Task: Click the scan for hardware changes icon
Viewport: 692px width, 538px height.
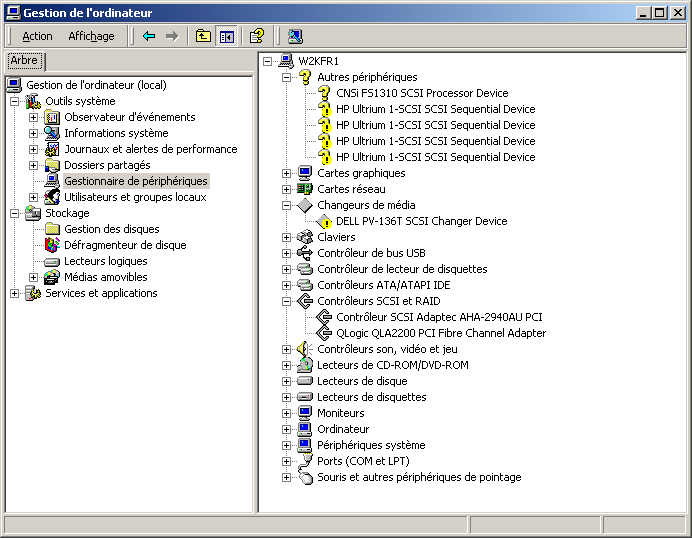Action: tap(295, 36)
